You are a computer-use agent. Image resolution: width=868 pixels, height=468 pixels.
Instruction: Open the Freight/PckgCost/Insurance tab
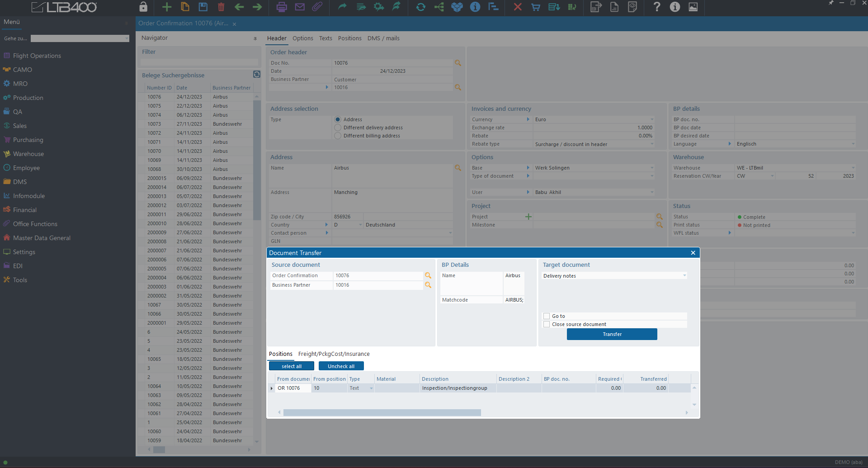pos(334,354)
